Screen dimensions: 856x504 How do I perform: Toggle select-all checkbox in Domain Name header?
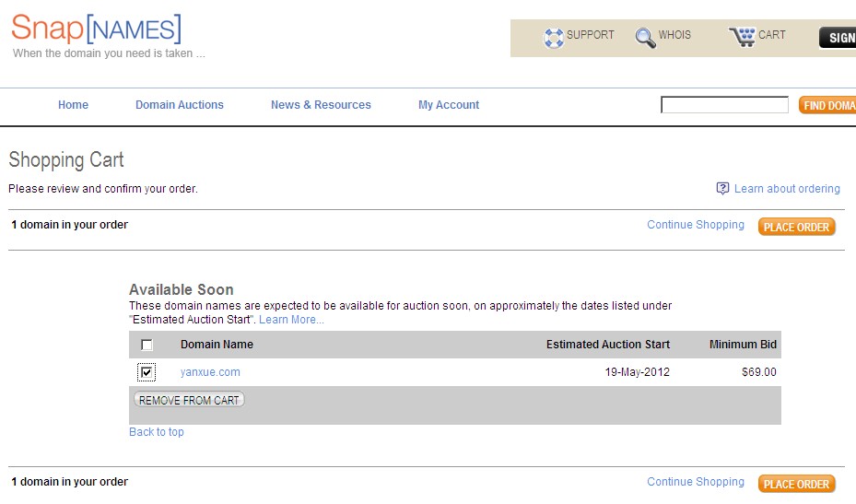[147, 345]
